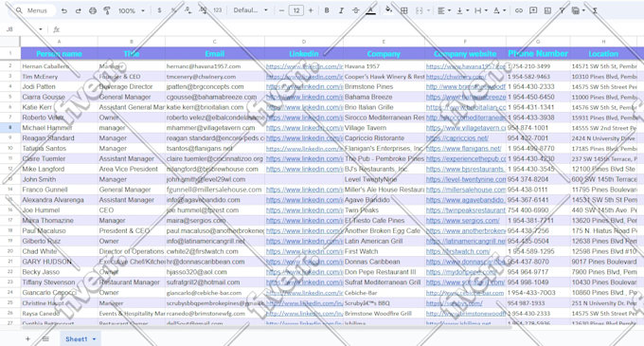Open vertical align dropdown
Image resolution: width=644 pixels, height=346 pixels.
tap(462, 10)
